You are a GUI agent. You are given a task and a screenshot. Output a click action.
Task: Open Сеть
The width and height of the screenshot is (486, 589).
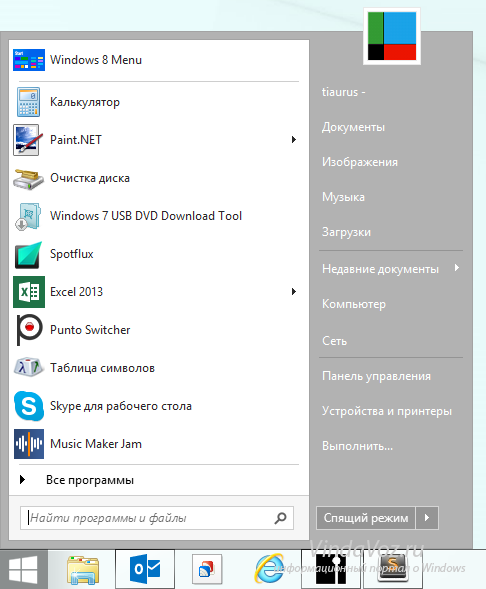334,341
